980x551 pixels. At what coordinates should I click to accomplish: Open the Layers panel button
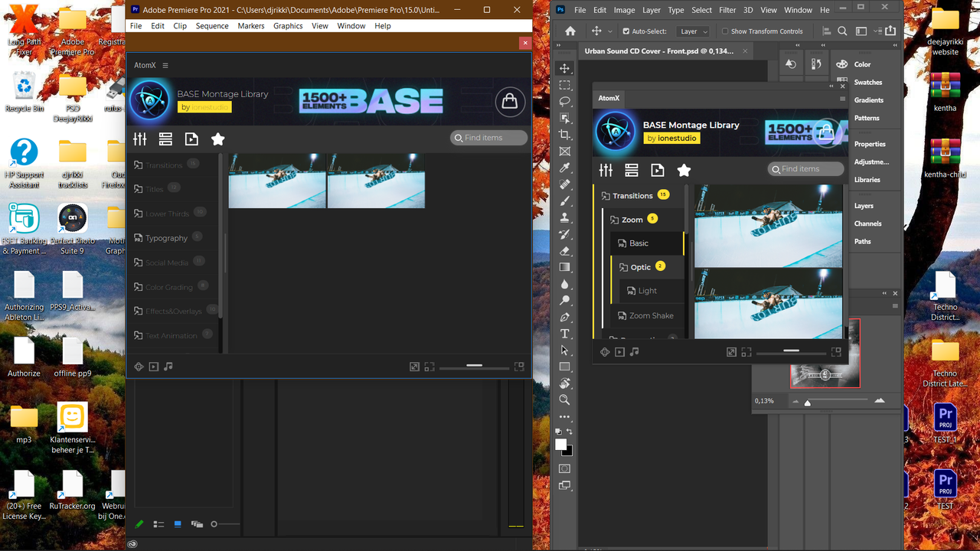click(x=864, y=206)
